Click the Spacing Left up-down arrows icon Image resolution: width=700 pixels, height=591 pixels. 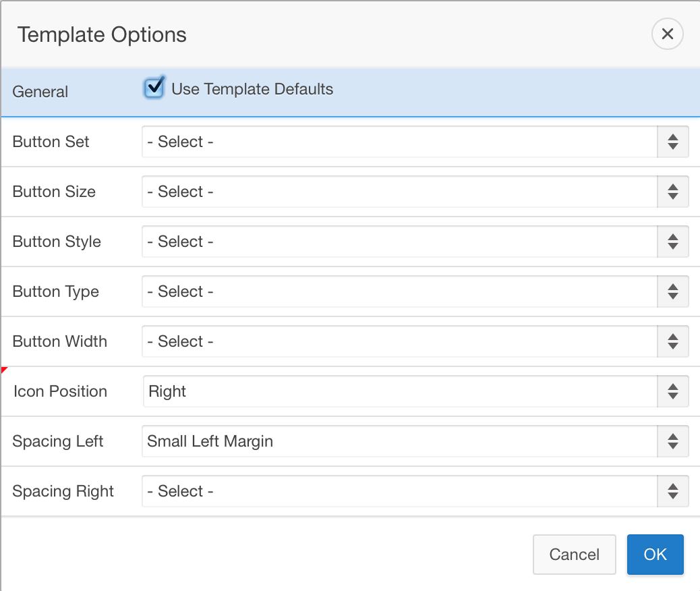pyautogui.click(x=672, y=441)
